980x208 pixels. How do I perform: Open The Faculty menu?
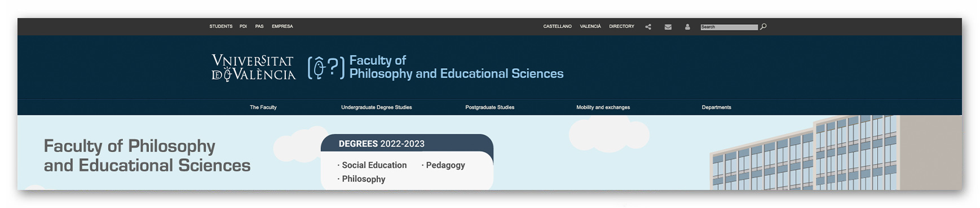tap(263, 107)
